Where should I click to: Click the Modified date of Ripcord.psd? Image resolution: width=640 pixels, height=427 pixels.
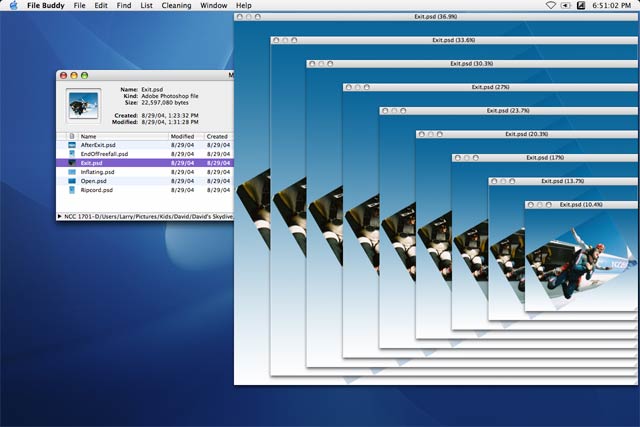182,190
